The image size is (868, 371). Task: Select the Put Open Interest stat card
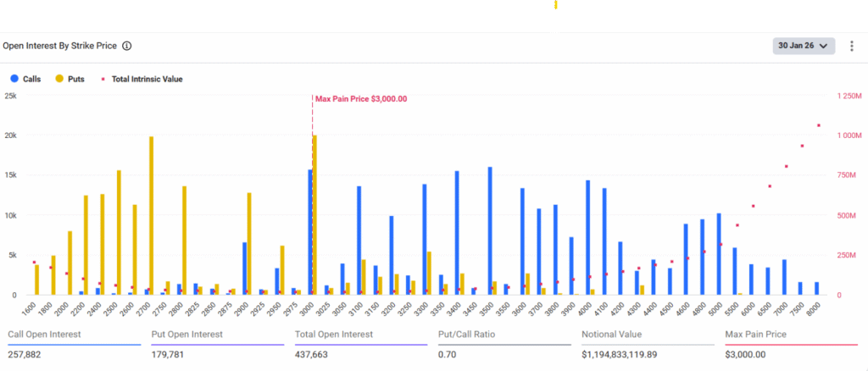[x=216, y=344]
